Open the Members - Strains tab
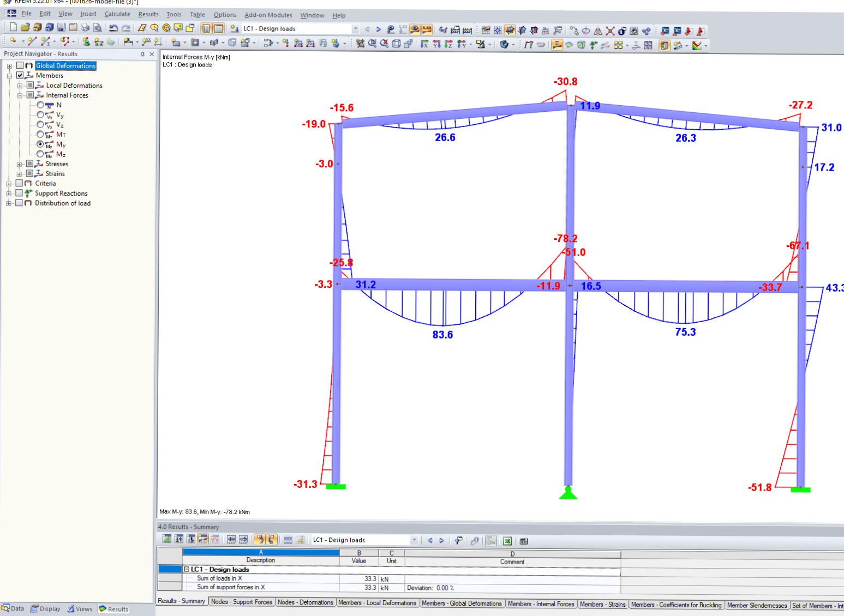Screen dimensions: 844x616 [x=602, y=605]
